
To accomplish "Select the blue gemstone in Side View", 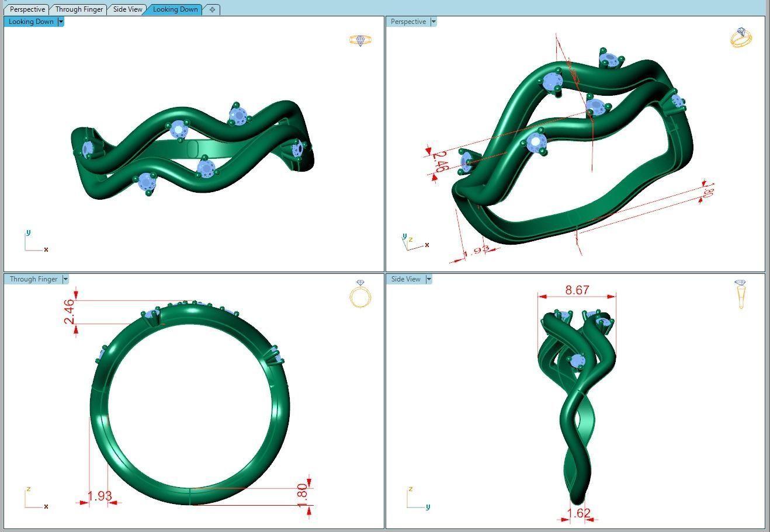I will [x=577, y=362].
